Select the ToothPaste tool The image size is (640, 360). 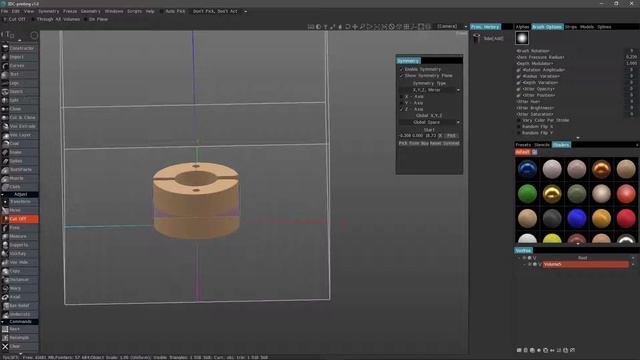tap(20, 169)
